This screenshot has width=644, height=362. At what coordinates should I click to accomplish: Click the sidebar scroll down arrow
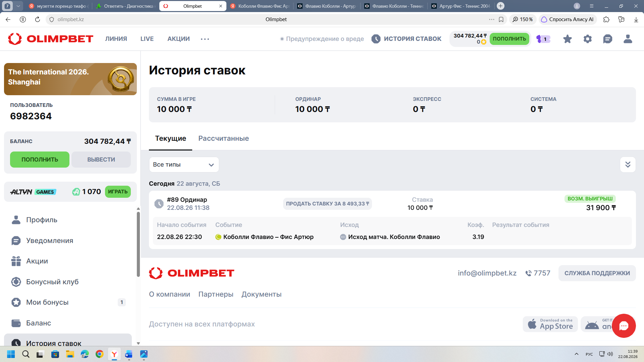click(138, 343)
